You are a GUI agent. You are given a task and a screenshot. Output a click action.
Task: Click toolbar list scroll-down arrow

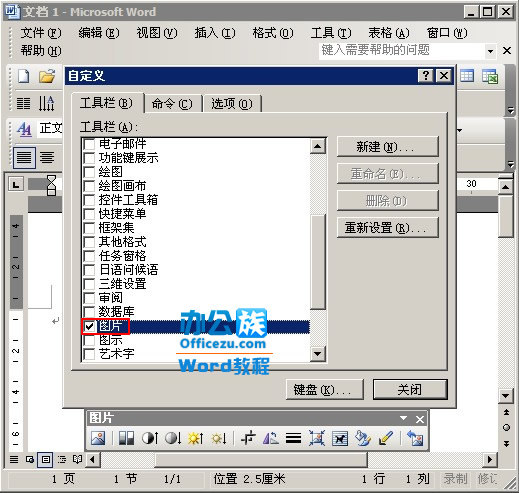click(x=318, y=354)
